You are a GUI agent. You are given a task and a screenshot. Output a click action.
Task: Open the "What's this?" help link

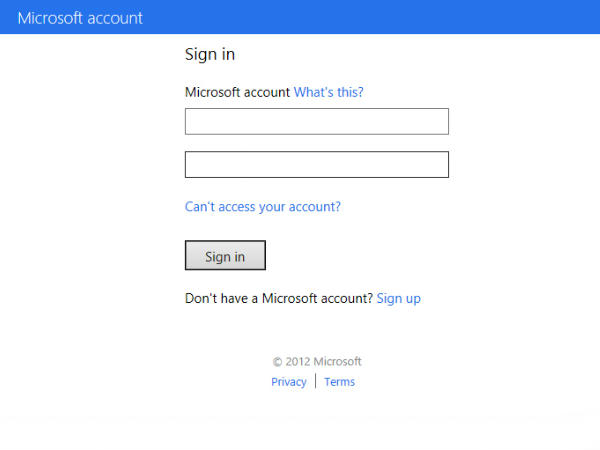328,92
